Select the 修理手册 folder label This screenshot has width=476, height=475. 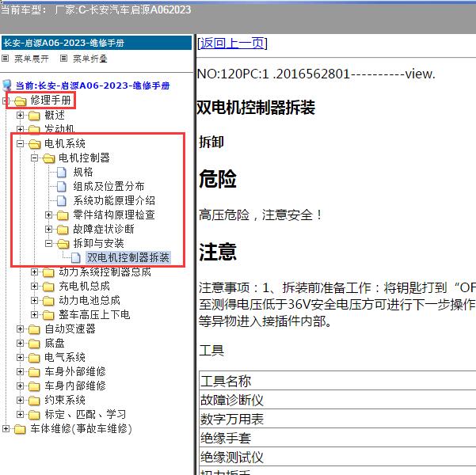coord(51,100)
